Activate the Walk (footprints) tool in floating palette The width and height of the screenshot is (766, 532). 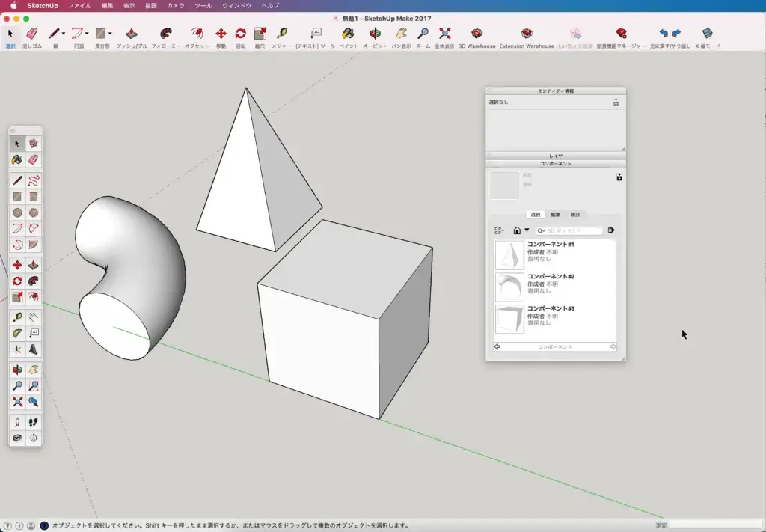[33, 422]
